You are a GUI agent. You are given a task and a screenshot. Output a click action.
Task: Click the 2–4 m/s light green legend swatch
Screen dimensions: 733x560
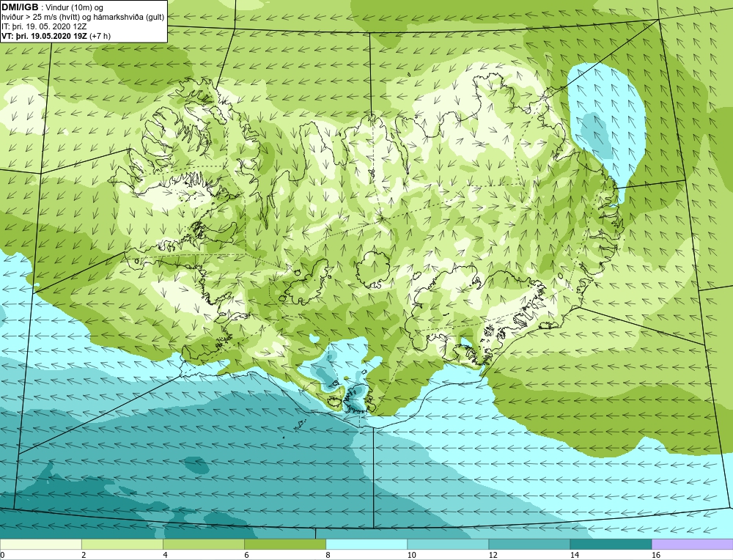(122, 544)
